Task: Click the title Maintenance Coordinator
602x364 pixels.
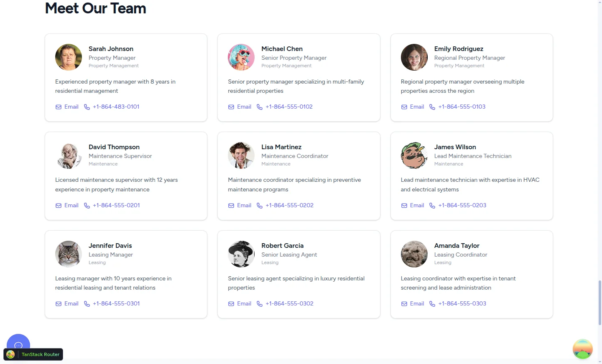Action: click(x=295, y=156)
